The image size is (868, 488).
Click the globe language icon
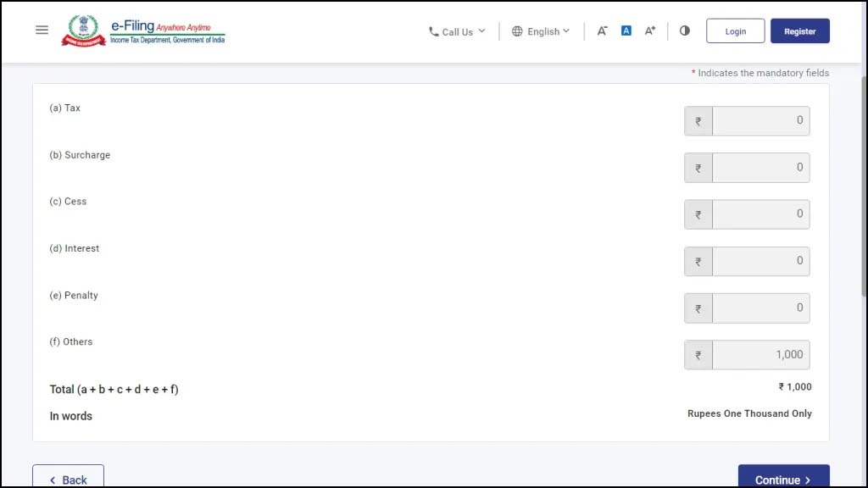pyautogui.click(x=517, y=31)
